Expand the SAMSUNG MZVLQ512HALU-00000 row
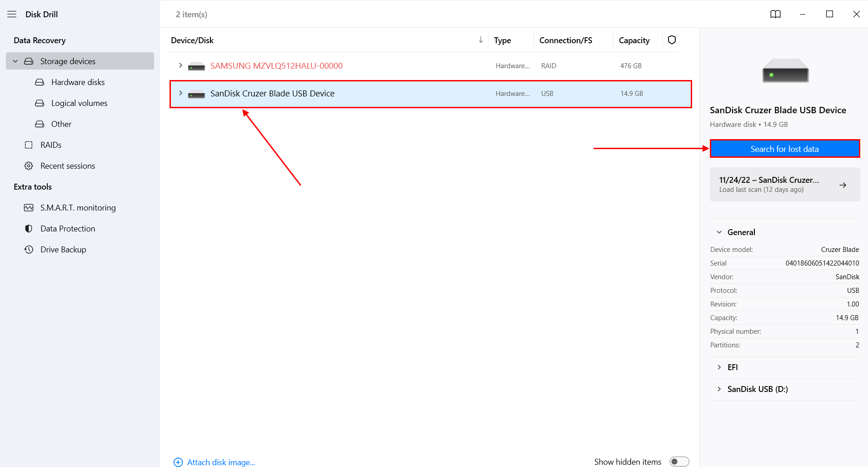868x467 pixels. (180, 65)
